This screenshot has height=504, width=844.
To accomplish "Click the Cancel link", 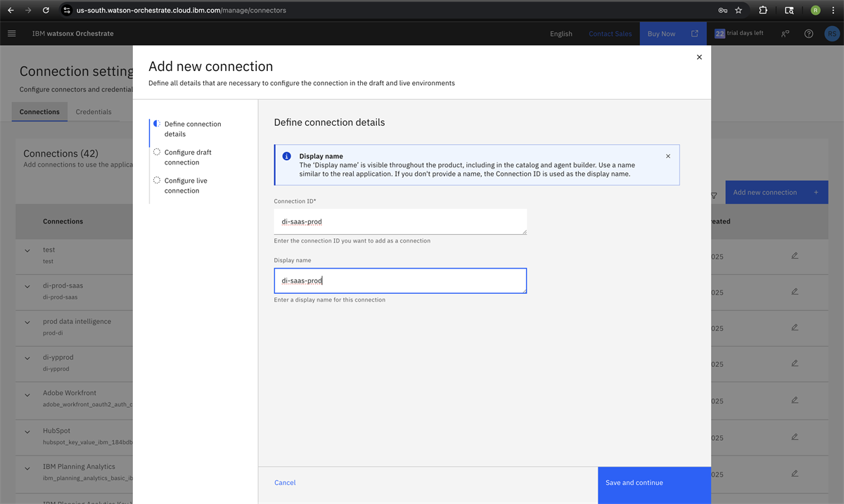I will point(285,483).
